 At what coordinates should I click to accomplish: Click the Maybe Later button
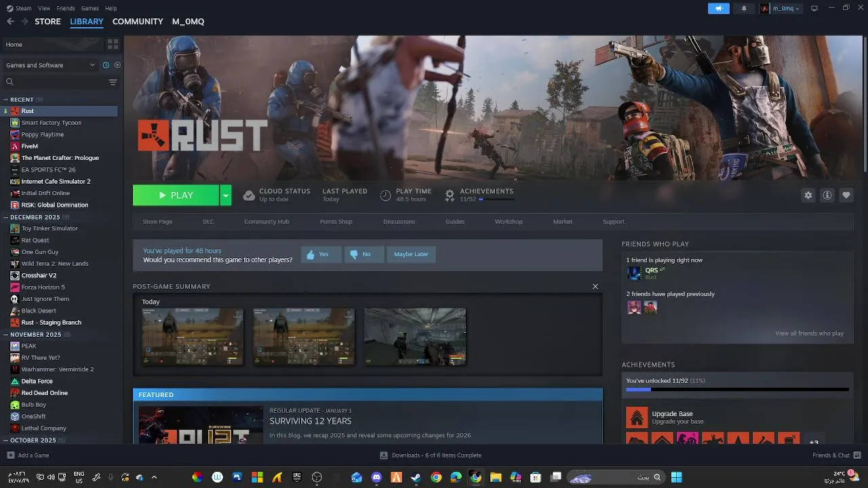click(x=411, y=254)
